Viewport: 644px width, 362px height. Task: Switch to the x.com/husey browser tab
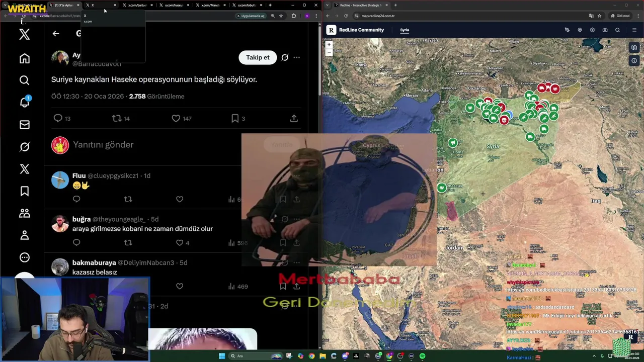(x=173, y=5)
